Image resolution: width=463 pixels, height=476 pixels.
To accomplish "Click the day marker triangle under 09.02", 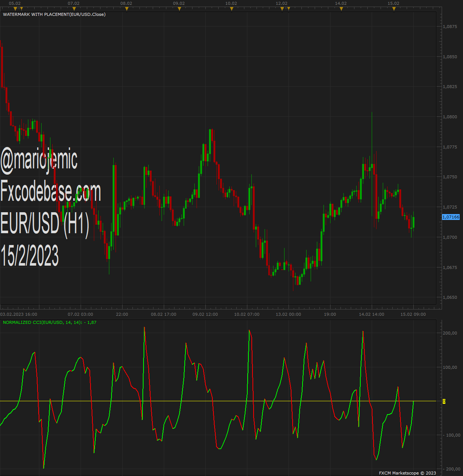I will coord(179,9).
